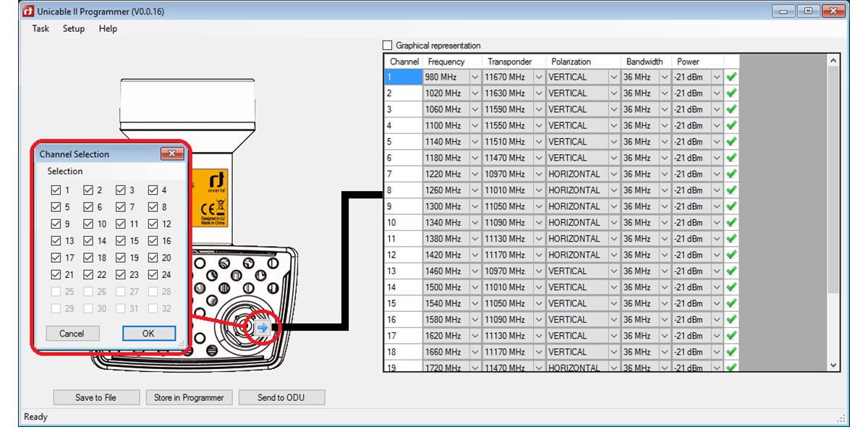This screenshot has width=868, height=432.
Task: Open the Polarization dropdown for channel 3
Action: tap(614, 109)
